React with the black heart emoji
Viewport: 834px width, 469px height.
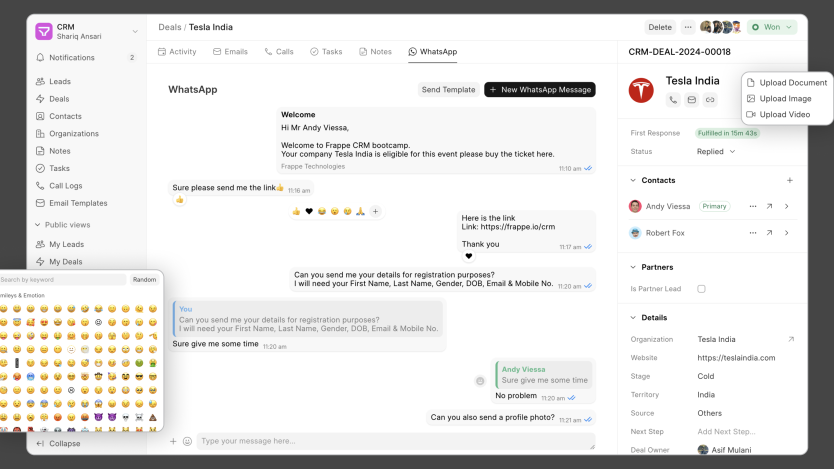(309, 212)
